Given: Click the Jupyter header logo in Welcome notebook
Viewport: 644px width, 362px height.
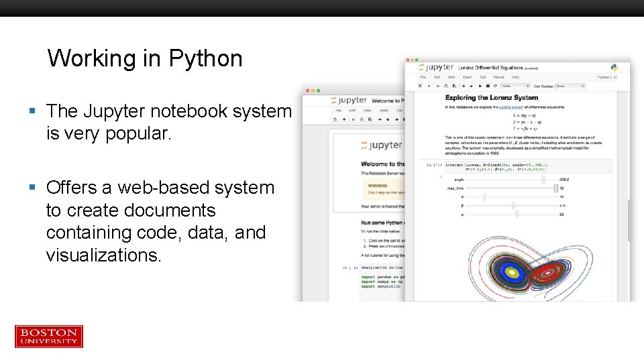Looking at the screenshot, I should coord(349,100).
